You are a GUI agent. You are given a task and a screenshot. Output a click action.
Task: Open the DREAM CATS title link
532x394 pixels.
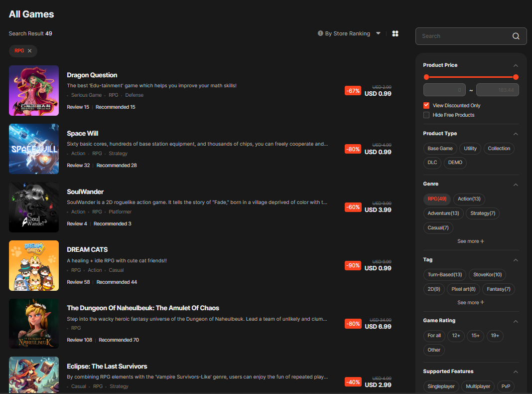87,250
